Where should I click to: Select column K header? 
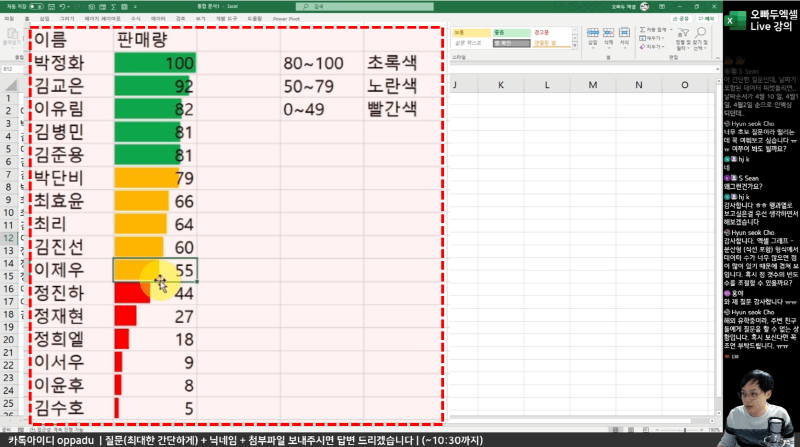(501, 85)
